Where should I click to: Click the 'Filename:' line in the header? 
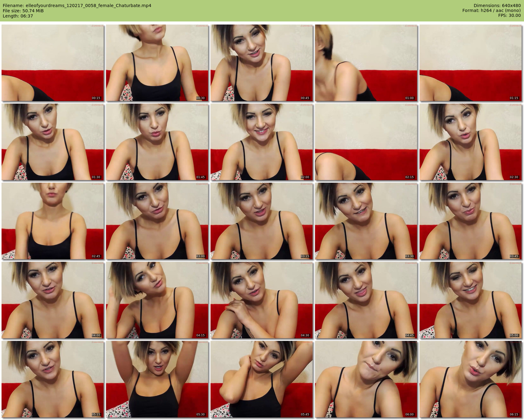click(77, 6)
